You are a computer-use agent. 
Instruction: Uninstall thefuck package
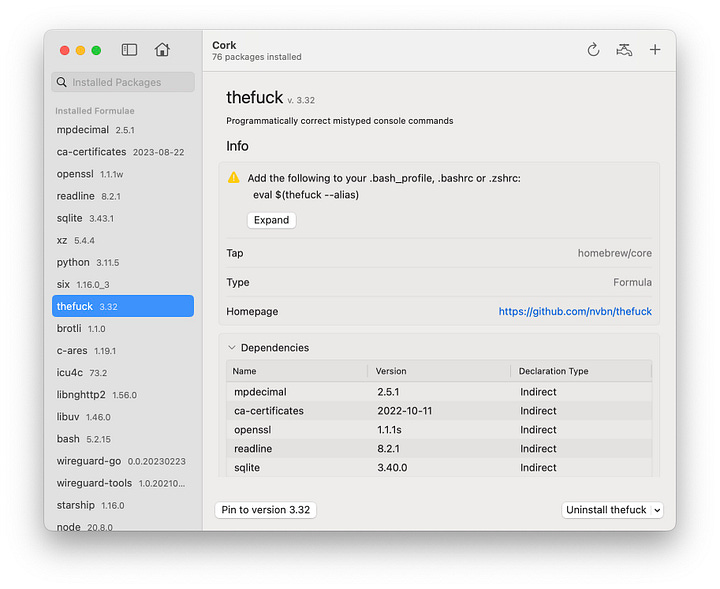(x=606, y=510)
